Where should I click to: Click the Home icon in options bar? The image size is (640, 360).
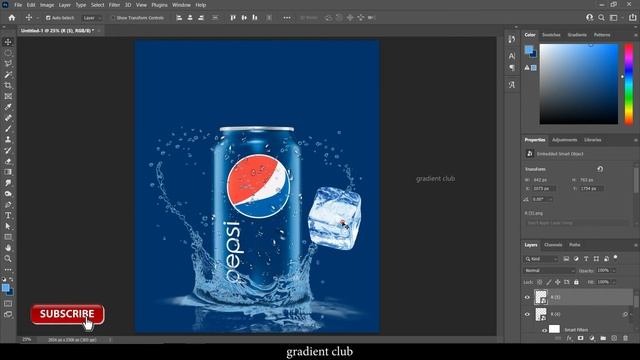coord(12,18)
